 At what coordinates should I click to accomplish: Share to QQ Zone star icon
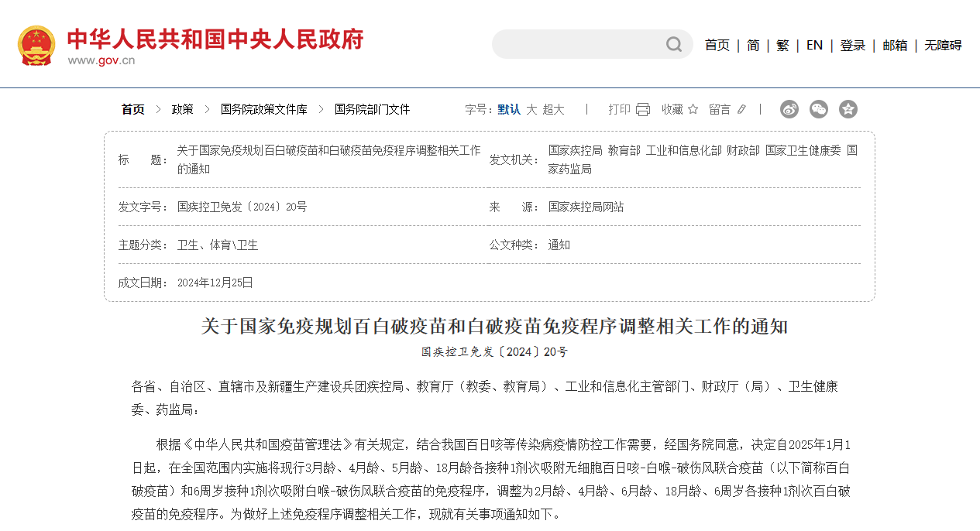[848, 109]
